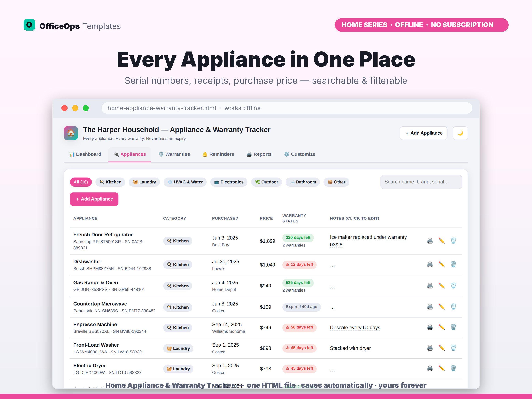Delete the Espresso Machine entry
This screenshot has width=532, height=399.
coord(453,327)
